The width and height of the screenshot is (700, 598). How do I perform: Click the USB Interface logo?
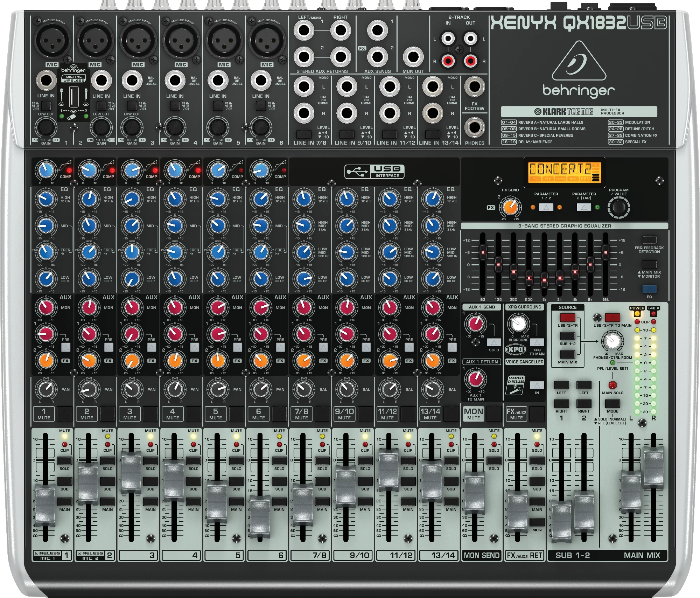374,171
